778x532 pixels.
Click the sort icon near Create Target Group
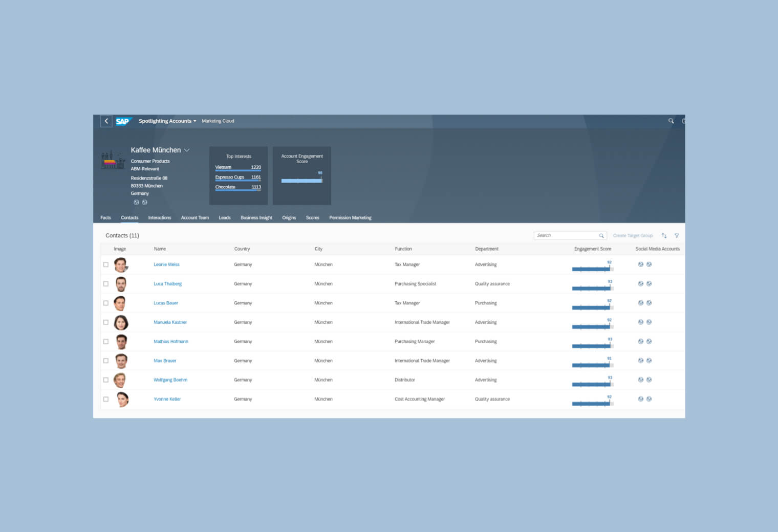pos(664,235)
